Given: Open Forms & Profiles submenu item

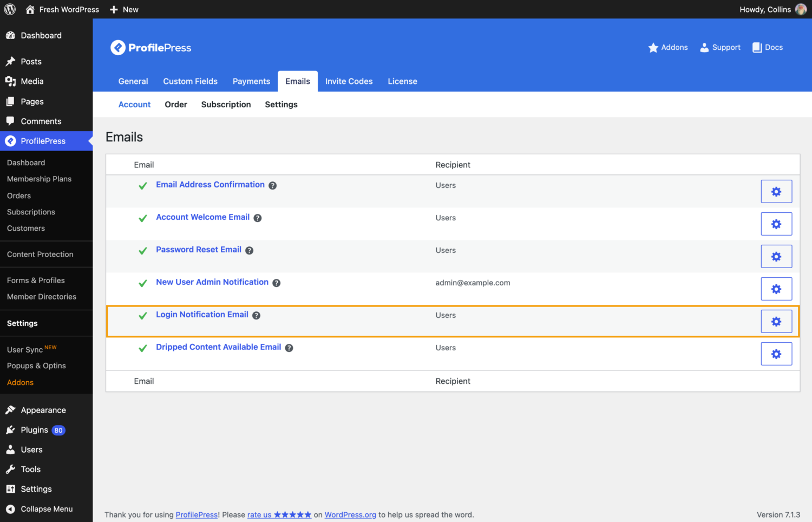Looking at the screenshot, I should [x=36, y=280].
